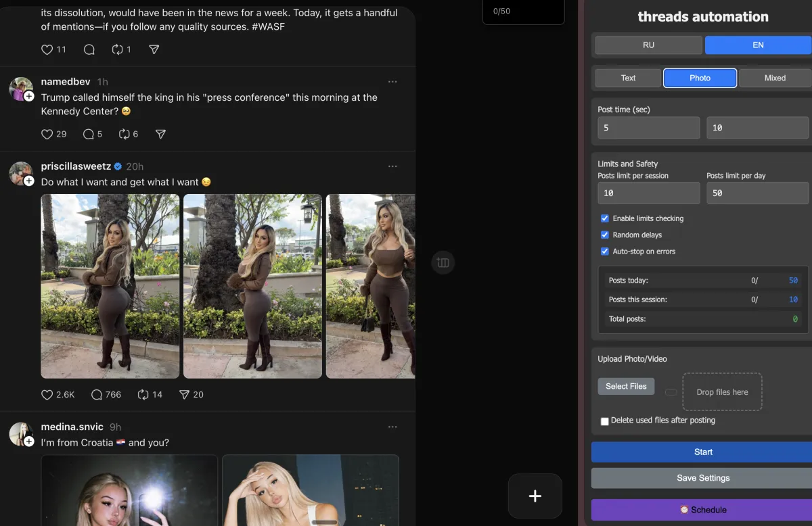The width and height of the screenshot is (812, 526).
Task: Open more options on medina.snvic post
Action: tap(392, 427)
